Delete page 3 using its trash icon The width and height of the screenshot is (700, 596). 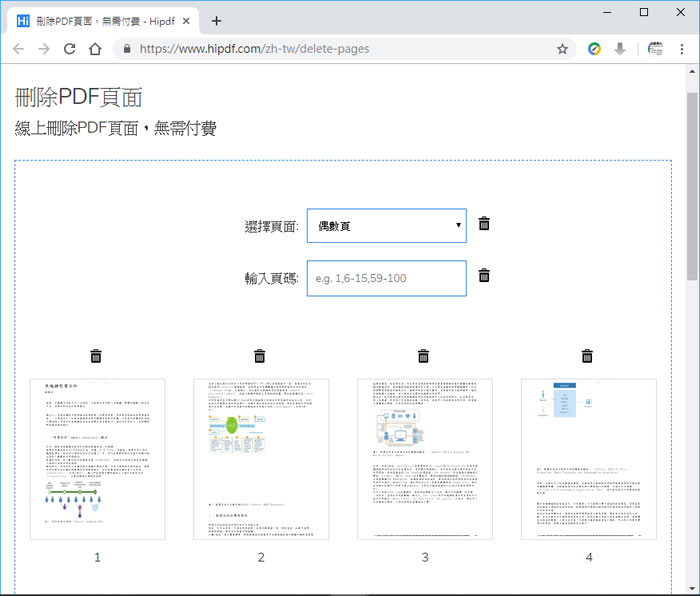423,356
